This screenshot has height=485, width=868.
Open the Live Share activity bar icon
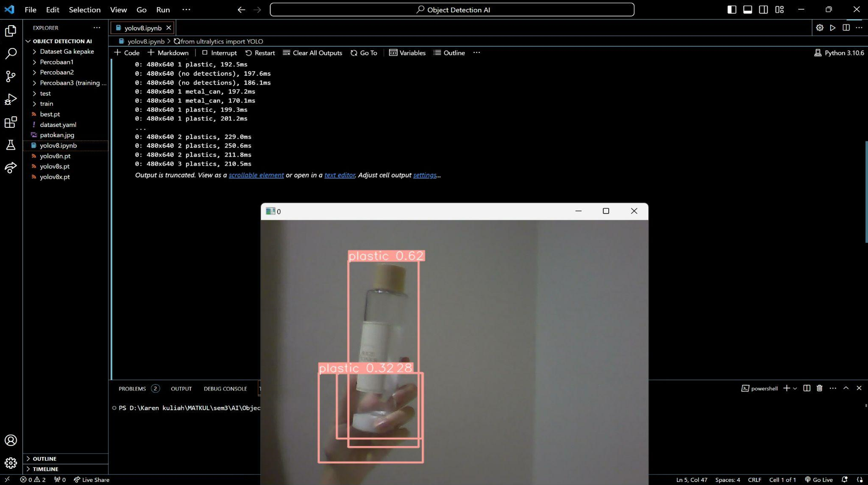(11, 167)
